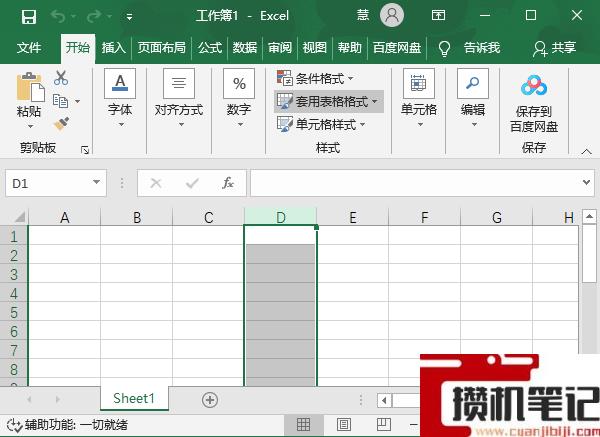600x437 pixels.
Task: Click the Redo arrow icon
Action: [94, 16]
